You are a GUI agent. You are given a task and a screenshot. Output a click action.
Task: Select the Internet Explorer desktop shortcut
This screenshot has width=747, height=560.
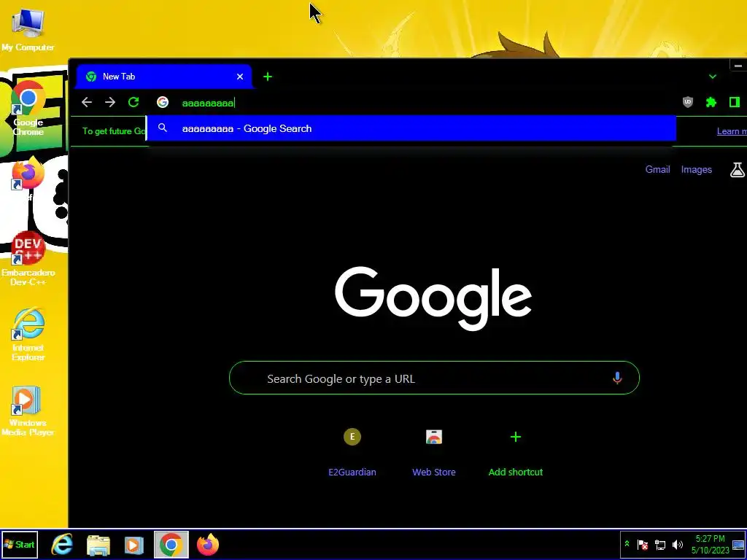[x=28, y=334]
